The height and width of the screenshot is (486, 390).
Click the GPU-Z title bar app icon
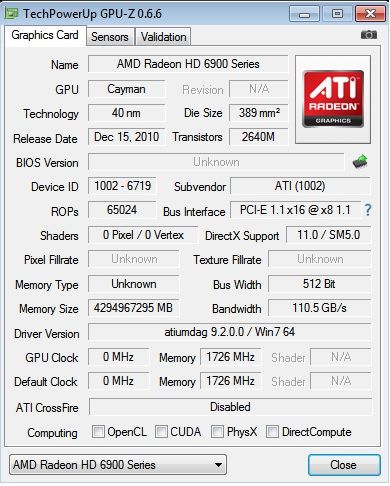tap(12, 14)
